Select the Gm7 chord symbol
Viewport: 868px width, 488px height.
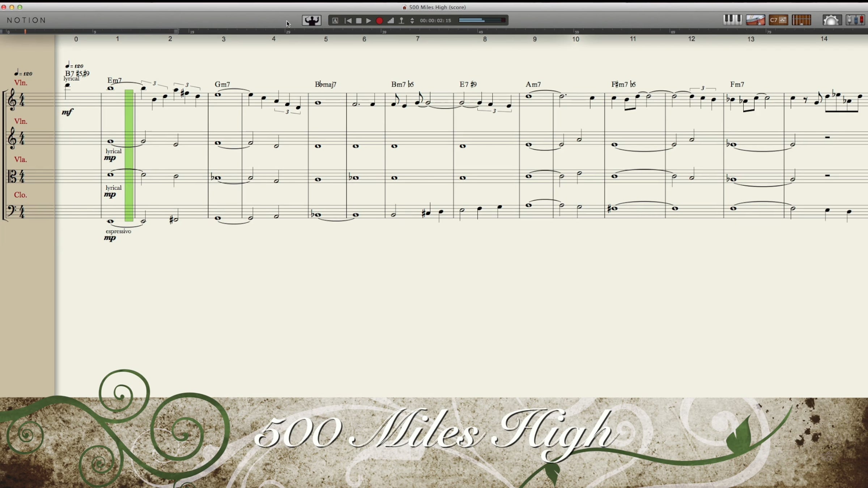pos(222,84)
